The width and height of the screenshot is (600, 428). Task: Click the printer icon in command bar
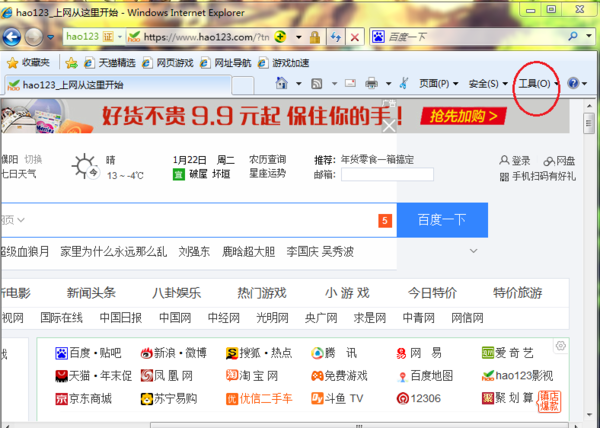[371, 83]
